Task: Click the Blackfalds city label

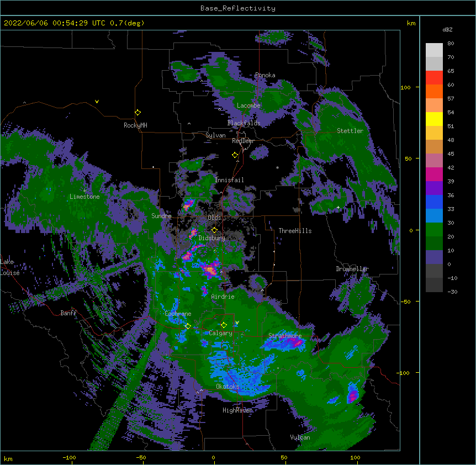Action: 244,123
